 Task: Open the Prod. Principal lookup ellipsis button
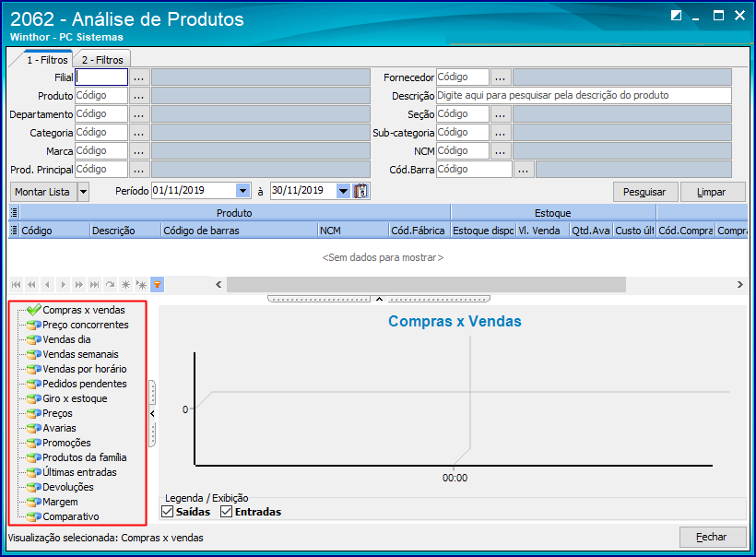(139, 170)
